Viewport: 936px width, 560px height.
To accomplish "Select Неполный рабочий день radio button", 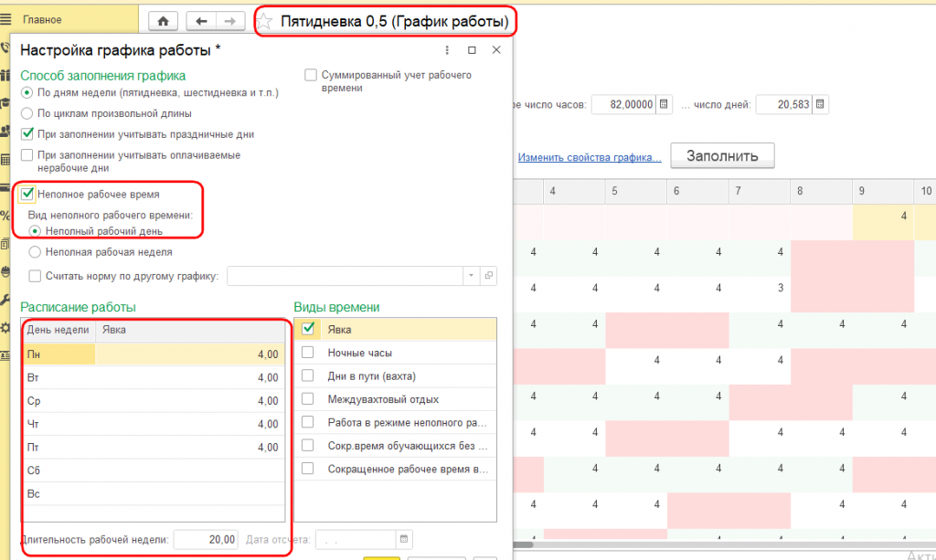I will 35,231.
